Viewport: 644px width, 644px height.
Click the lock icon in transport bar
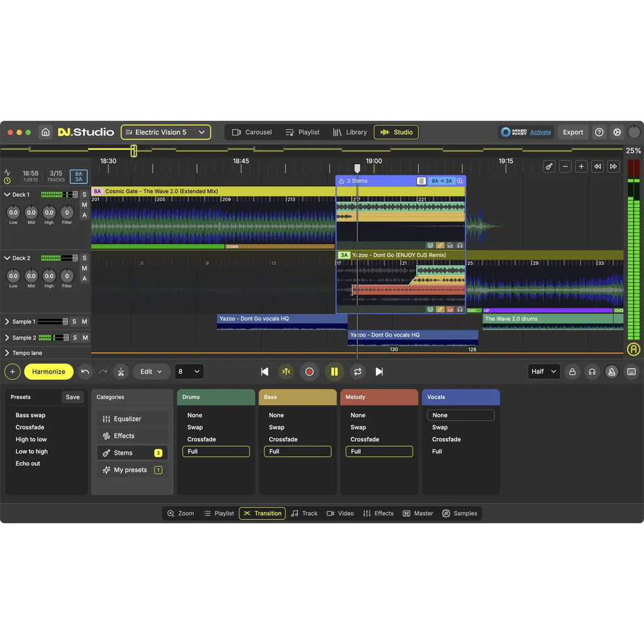tap(572, 372)
